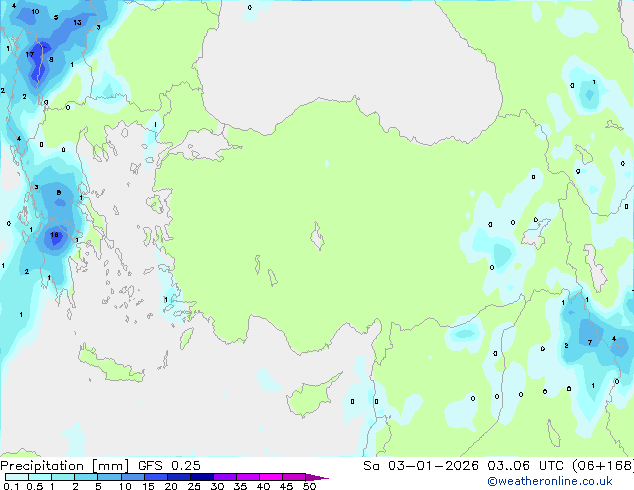The height and width of the screenshot is (490, 634).
Task: Choose the 20–25 mm legend swatch
Action: (178, 477)
